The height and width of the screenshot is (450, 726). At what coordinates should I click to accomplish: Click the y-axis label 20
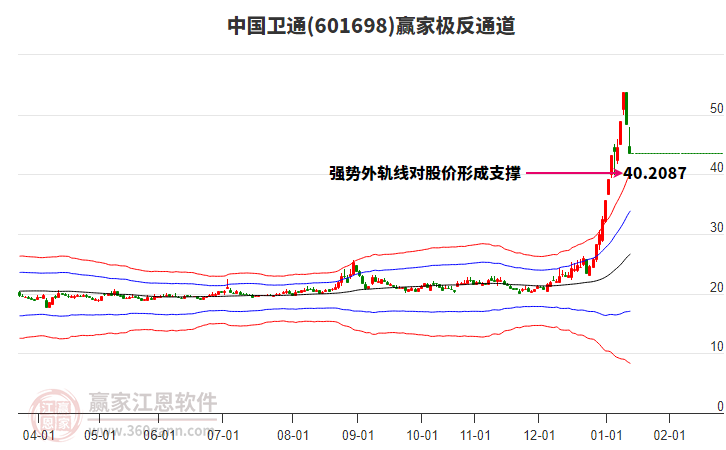click(717, 288)
